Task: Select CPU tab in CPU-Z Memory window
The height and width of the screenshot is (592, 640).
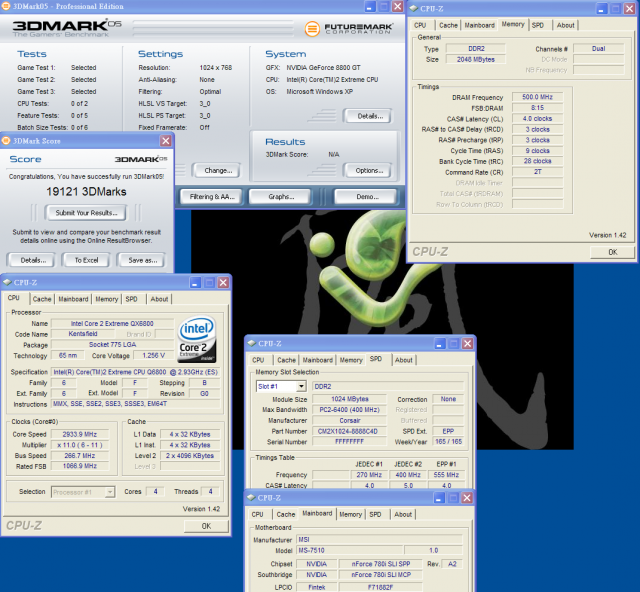Action: [x=420, y=25]
